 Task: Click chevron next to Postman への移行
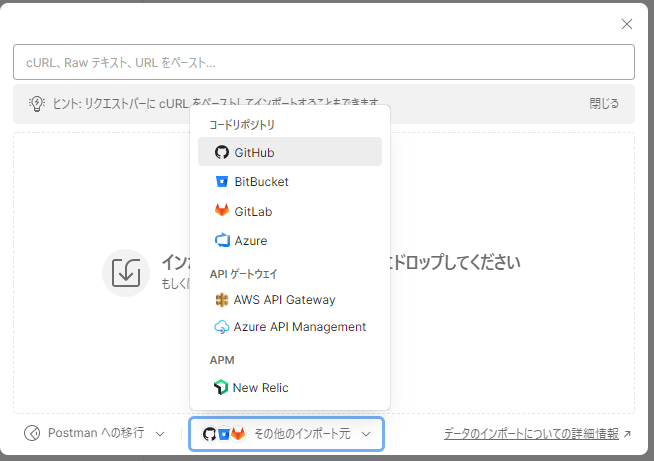(160, 434)
